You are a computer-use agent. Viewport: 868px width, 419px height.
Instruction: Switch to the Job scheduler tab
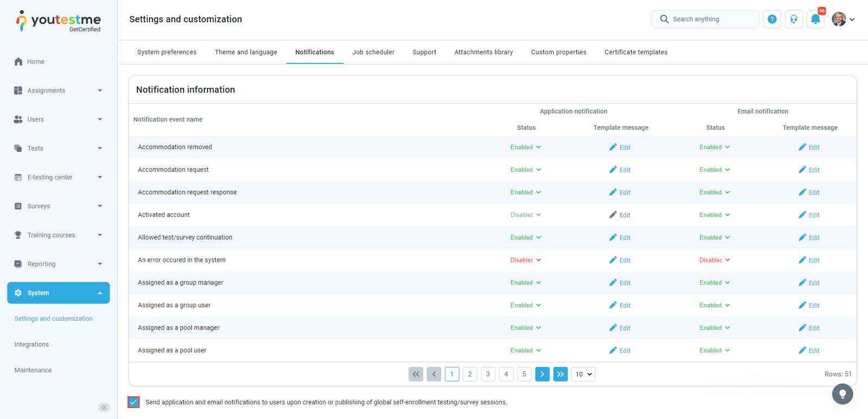click(373, 53)
